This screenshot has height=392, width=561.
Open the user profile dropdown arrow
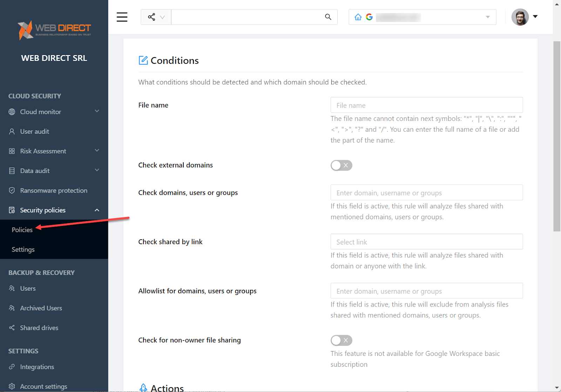535,16
